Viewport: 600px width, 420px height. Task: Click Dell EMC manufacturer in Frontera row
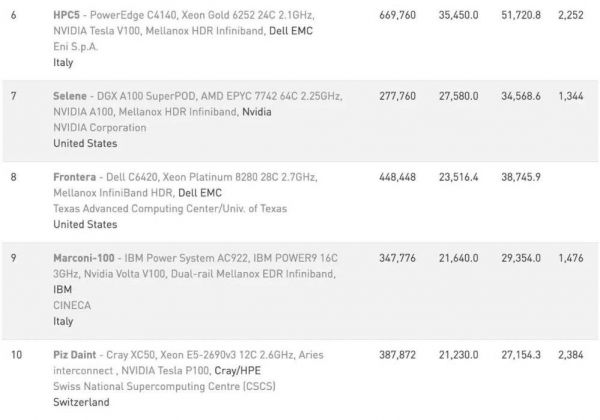tap(201, 192)
